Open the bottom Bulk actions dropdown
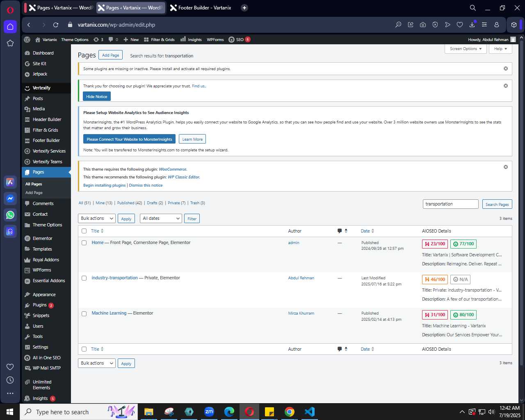Screen dimensions: 525x420 [96, 363]
